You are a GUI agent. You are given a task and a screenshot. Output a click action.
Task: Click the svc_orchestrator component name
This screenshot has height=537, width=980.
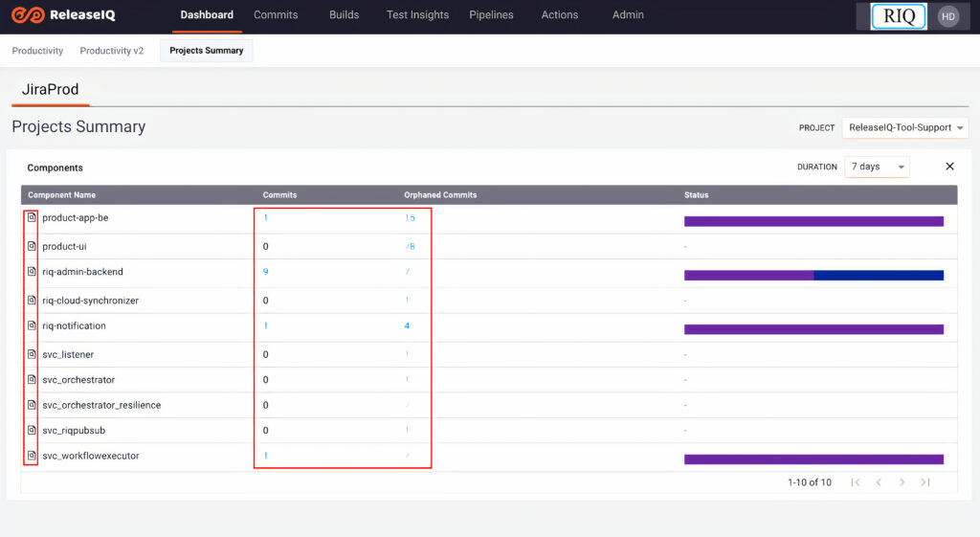point(78,379)
